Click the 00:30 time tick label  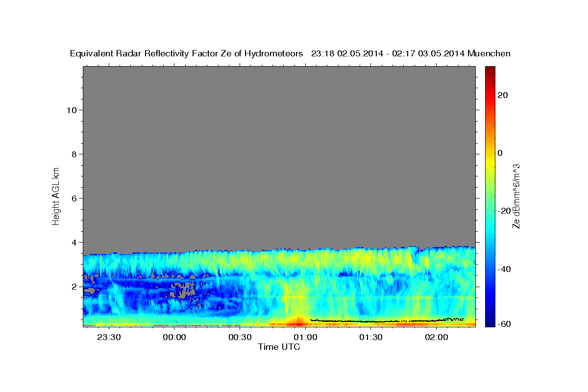[240, 338]
